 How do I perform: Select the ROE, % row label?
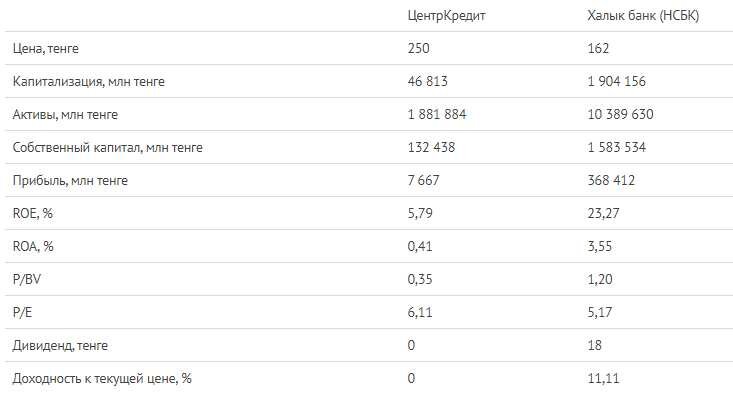33,214
